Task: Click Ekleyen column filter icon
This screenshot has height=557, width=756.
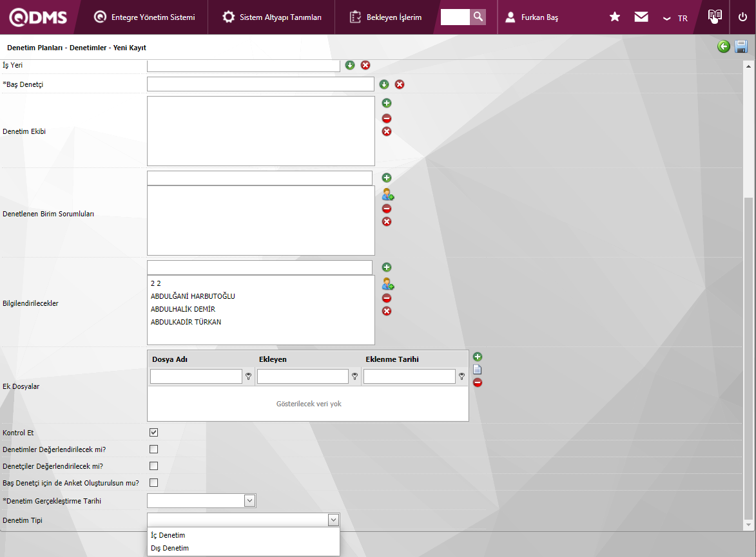Action: coord(355,376)
